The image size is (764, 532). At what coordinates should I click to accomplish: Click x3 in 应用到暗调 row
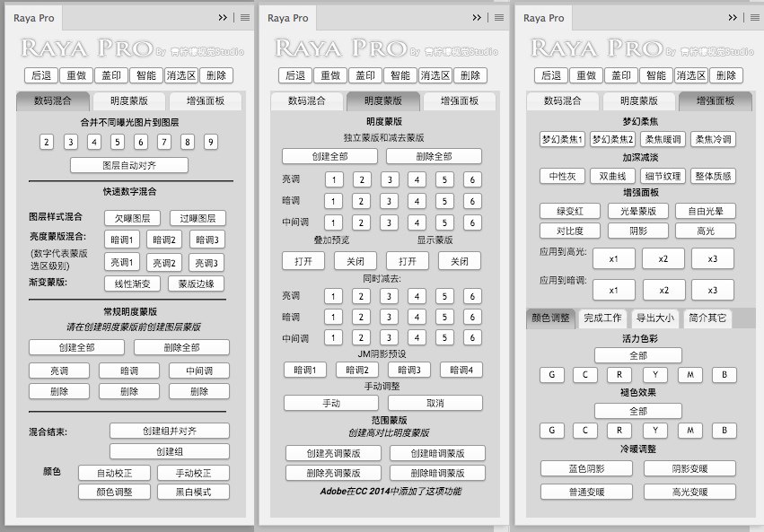coord(713,290)
